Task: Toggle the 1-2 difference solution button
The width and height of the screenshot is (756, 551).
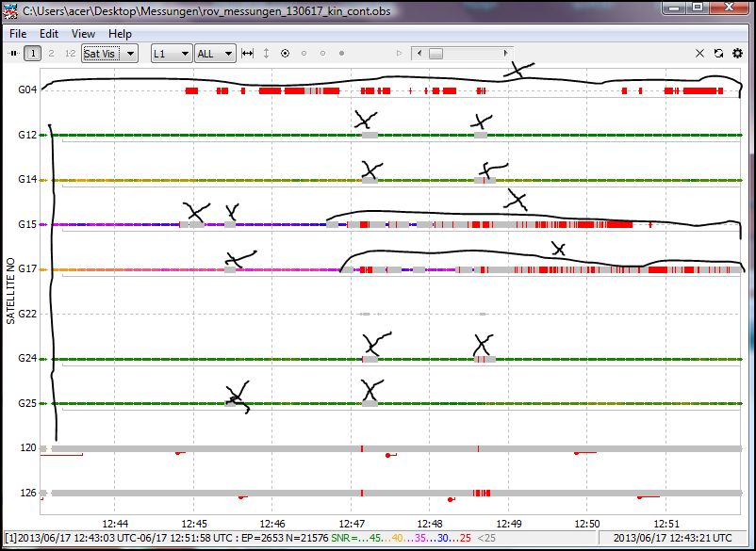Action: (x=69, y=54)
